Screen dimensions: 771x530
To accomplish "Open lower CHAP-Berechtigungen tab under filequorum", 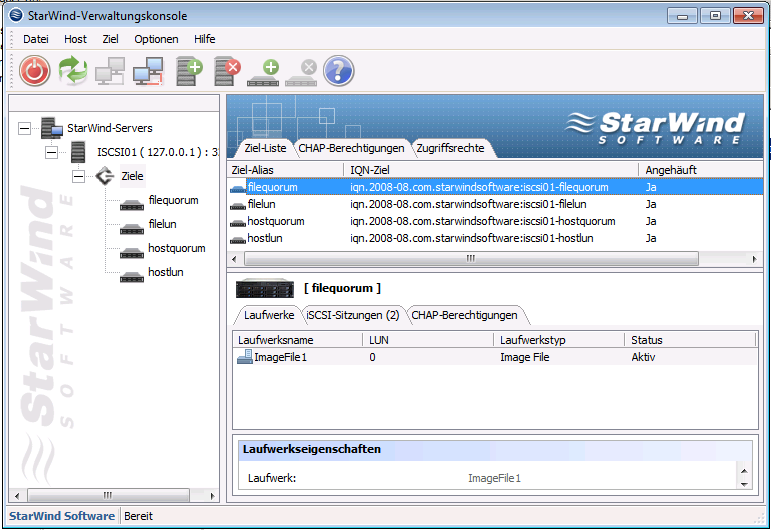I will click(464, 315).
